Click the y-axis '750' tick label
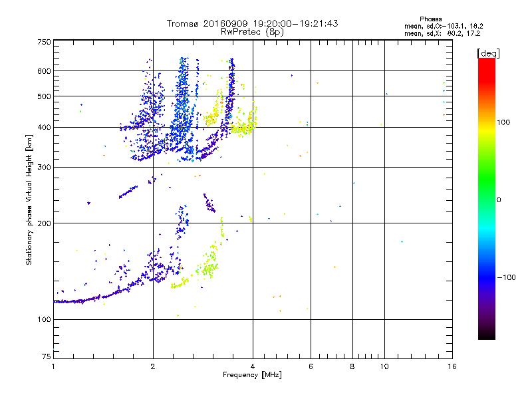Viewport: 532px width, 399px height. 44,42
